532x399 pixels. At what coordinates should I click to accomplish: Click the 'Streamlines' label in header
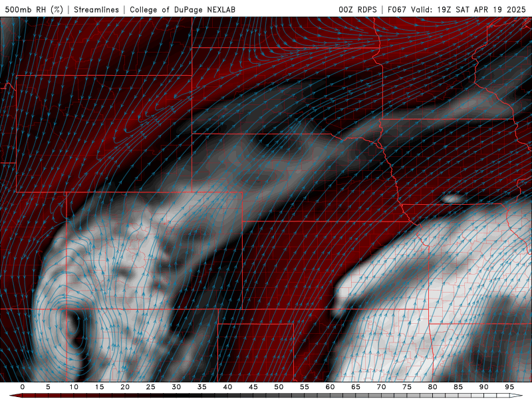click(x=96, y=9)
